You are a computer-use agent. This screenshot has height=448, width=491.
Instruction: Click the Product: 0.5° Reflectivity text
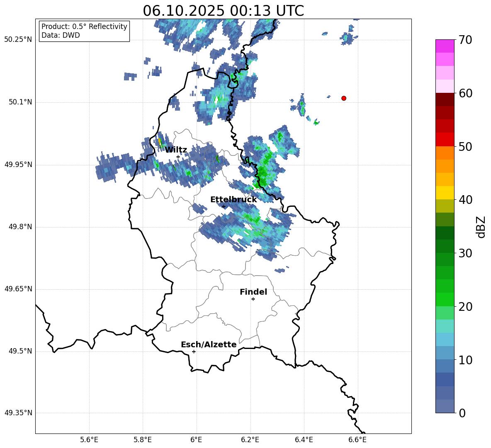84,27
